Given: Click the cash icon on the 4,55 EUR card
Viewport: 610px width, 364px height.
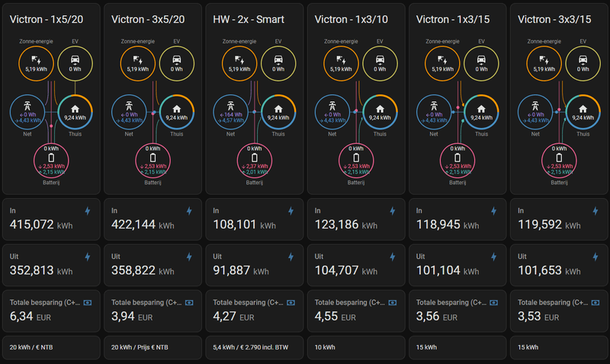Looking at the screenshot, I should [x=393, y=302].
